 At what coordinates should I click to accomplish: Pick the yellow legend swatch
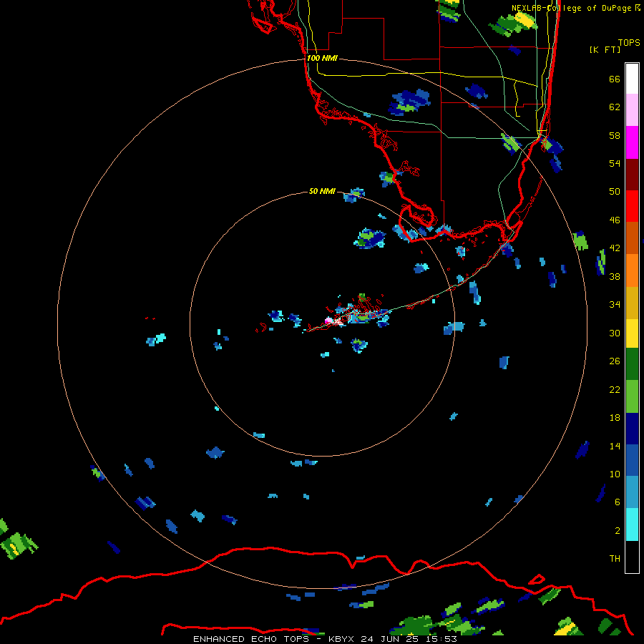632,333
